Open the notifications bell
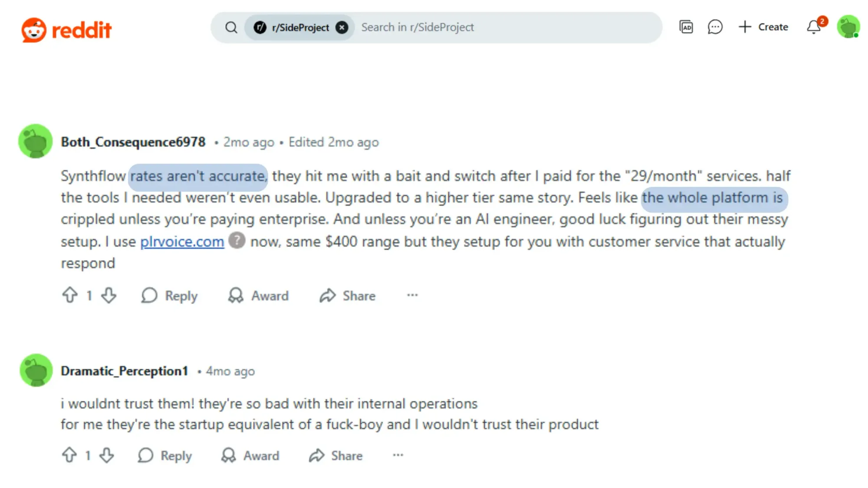The width and height of the screenshot is (868, 488). (x=813, y=27)
